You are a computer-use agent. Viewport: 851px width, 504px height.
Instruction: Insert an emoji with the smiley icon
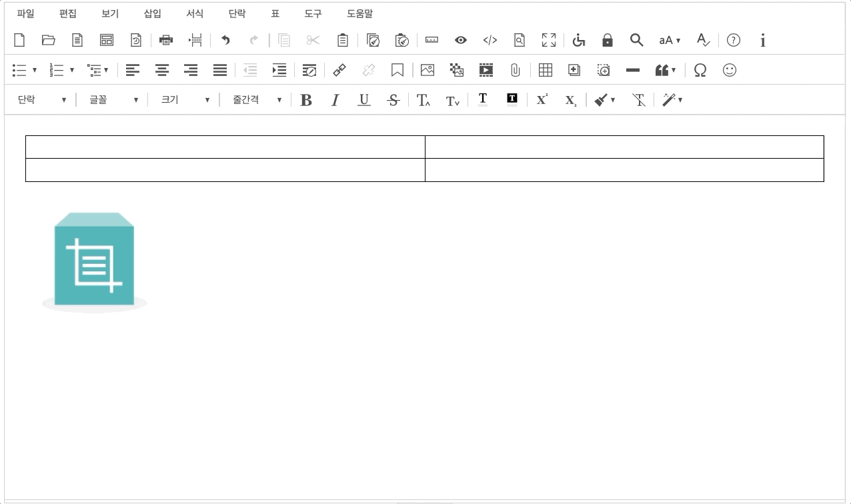pyautogui.click(x=730, y=70)
